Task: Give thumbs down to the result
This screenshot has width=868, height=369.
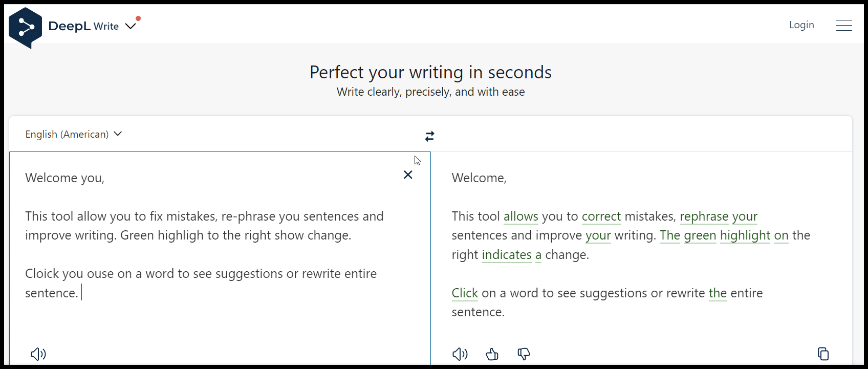Action: click(x=524, y=354)
